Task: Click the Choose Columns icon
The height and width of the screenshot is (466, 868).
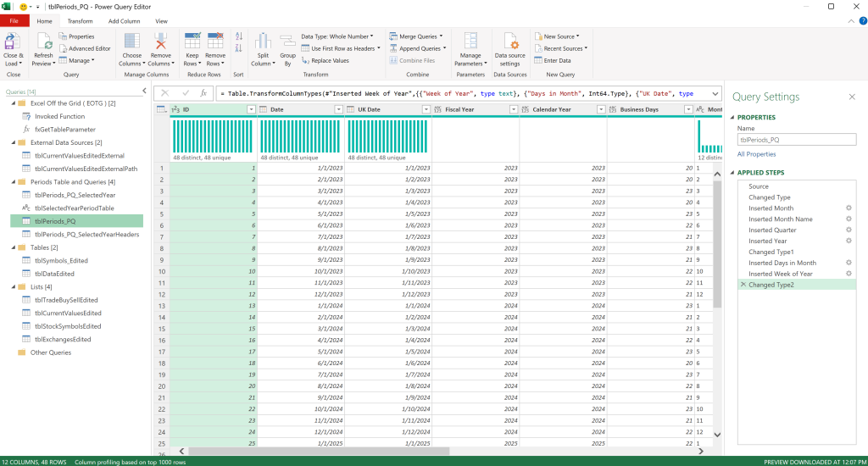Action: [131, 42]
